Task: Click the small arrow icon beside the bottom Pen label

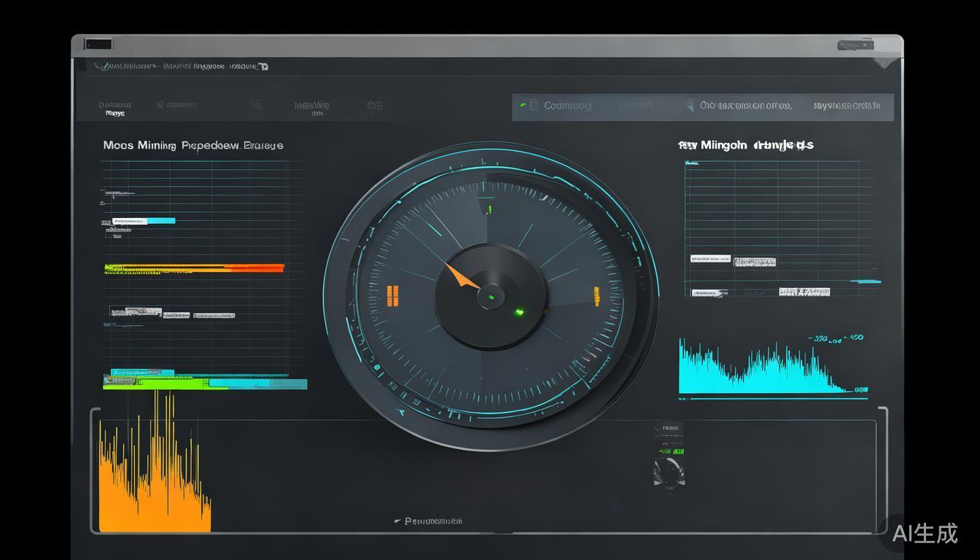Action: pyautogui.click(x=397, y=521)
